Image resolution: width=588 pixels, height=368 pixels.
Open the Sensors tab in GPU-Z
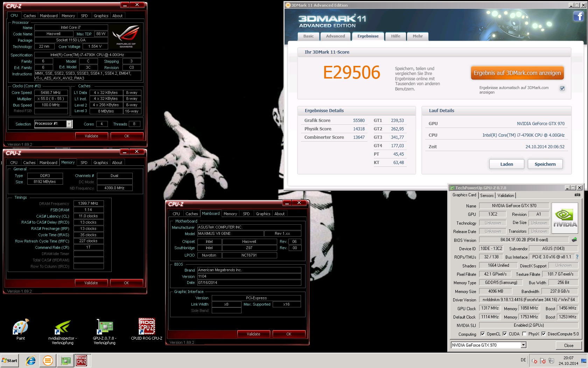487,196
